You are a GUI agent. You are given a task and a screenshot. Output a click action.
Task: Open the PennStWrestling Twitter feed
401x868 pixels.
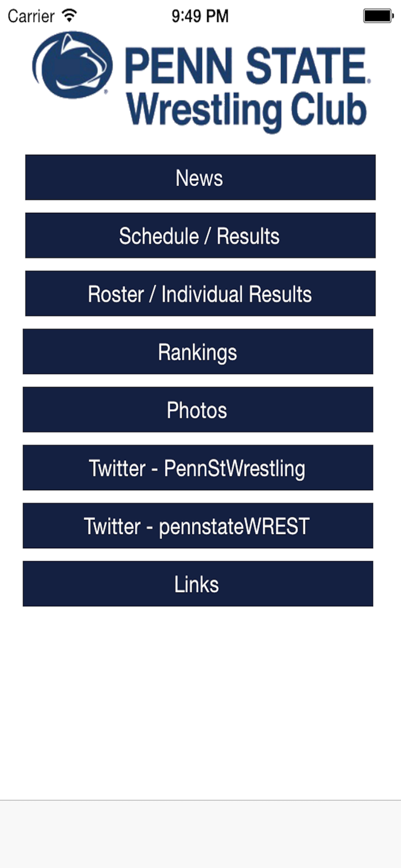click(x=198, y=468)
